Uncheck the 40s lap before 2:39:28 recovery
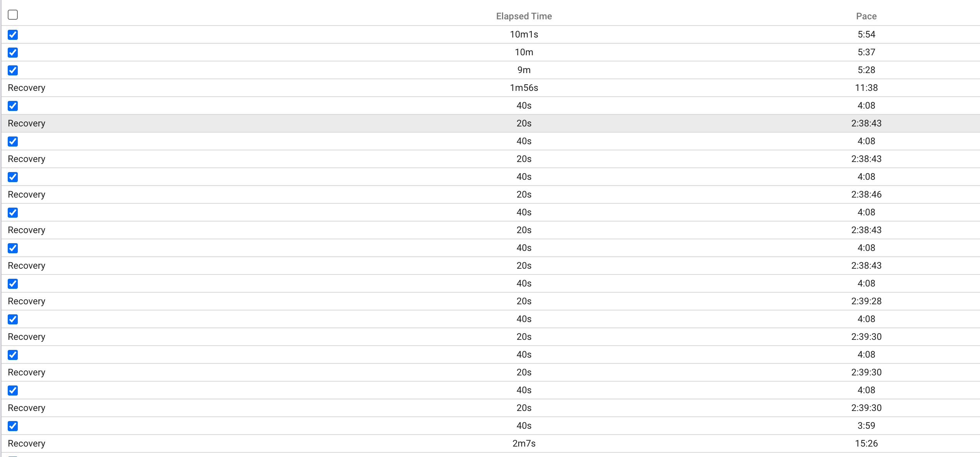 (x=13, y=284)
